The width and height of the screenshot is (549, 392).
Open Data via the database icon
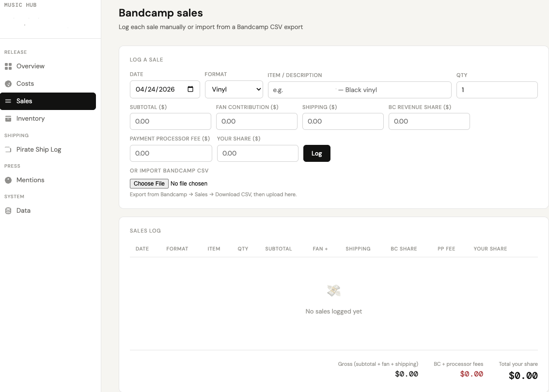(x=8, y=210)
